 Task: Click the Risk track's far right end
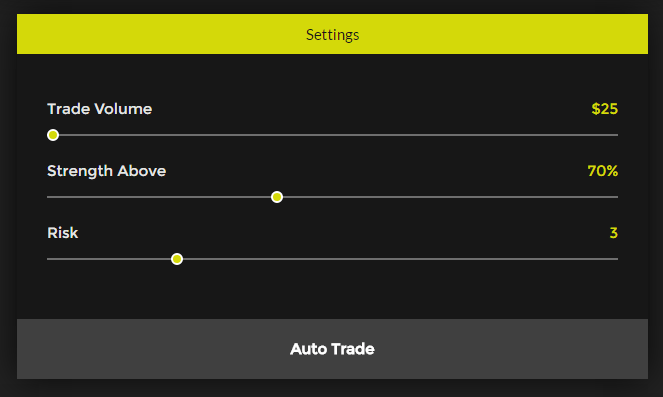[x=615, y=259]
